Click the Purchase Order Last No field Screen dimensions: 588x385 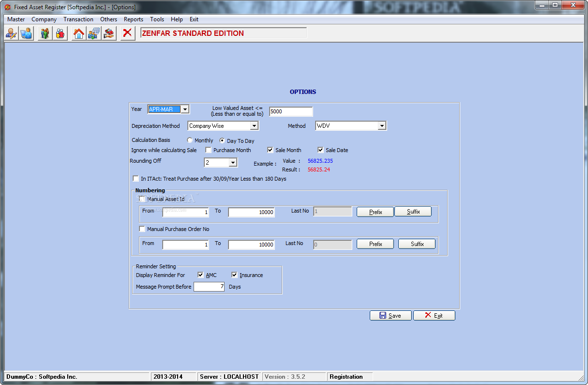pyautogui.click(x=332, y=245)
